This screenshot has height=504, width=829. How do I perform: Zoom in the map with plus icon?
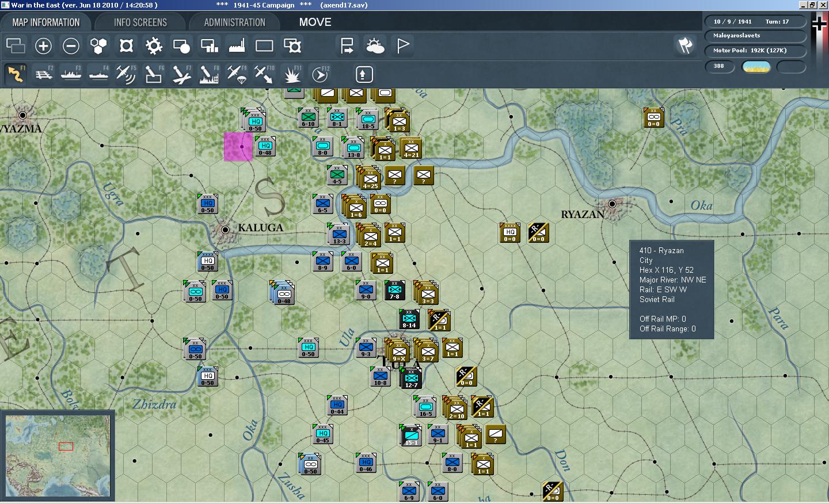tap(43, 46)
